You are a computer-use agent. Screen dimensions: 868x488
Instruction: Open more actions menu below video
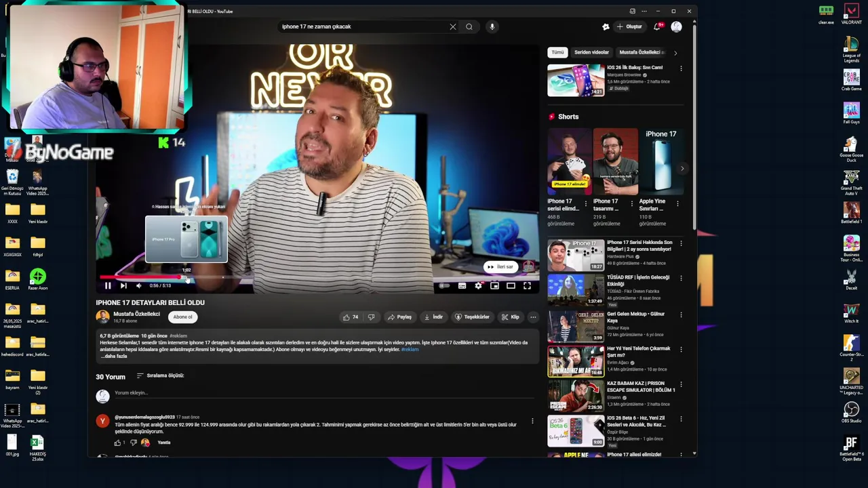[x=533, y=317]
